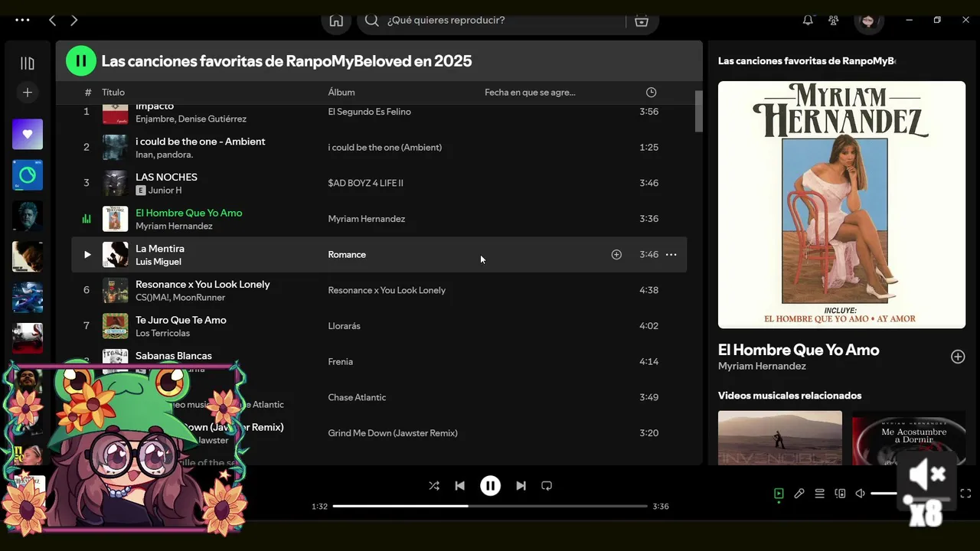Open artists Enjambre, Denise Gutiérrez
Image resolution: width=980 pixels, height=551 pixels.
coord(191,119)
